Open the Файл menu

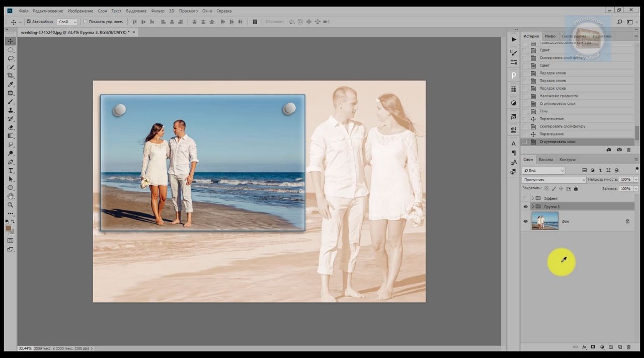coord(23,11)
